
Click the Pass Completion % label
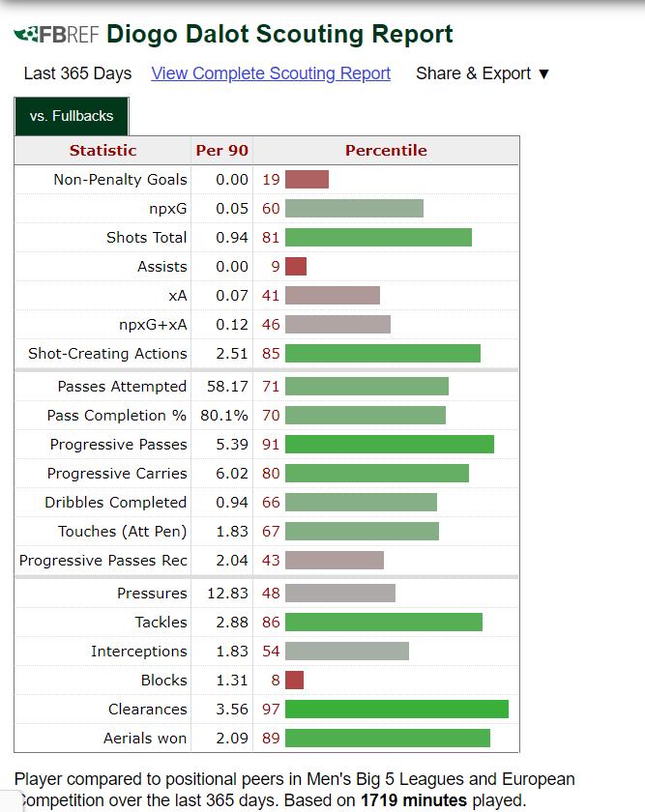coord(116,416)
